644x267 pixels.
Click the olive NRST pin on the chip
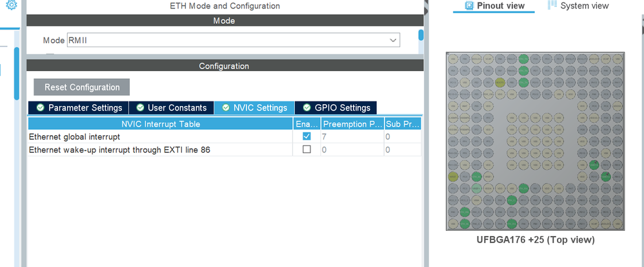point(453,176)
